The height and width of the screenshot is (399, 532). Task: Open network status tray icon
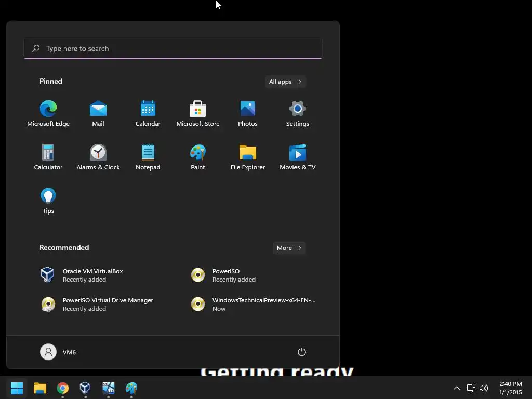point(471,388)
